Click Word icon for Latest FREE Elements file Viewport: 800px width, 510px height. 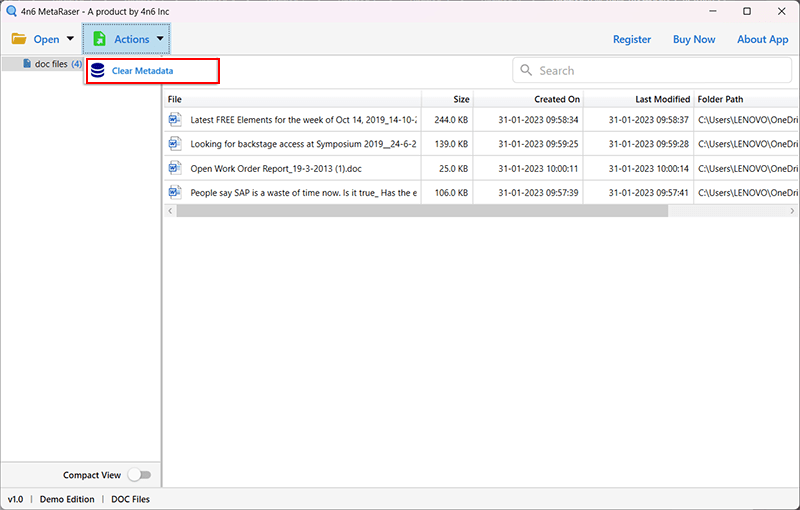(x=175, y=119)
